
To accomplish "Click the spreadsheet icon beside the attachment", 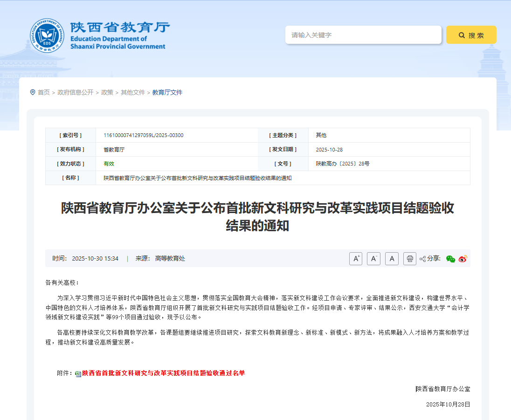I will 78,373.
